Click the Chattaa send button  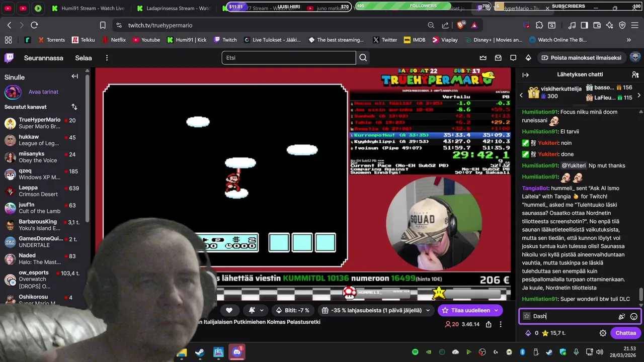625,333
